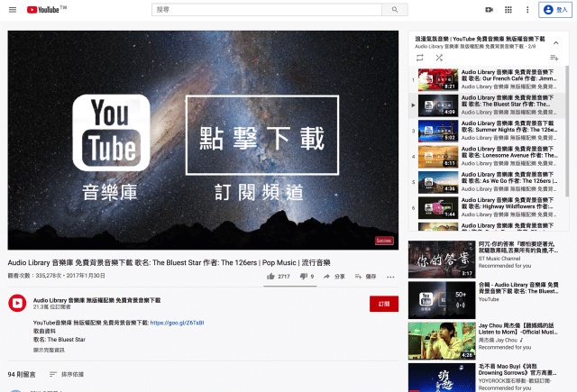Focus the 搜尋 search field
This screenshot has height=392, width=577.
click(x=267, y=10)
